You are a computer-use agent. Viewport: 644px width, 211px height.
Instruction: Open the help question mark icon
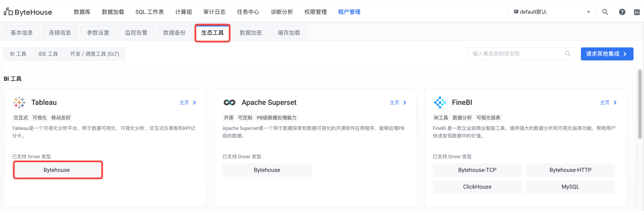point(622,12)
